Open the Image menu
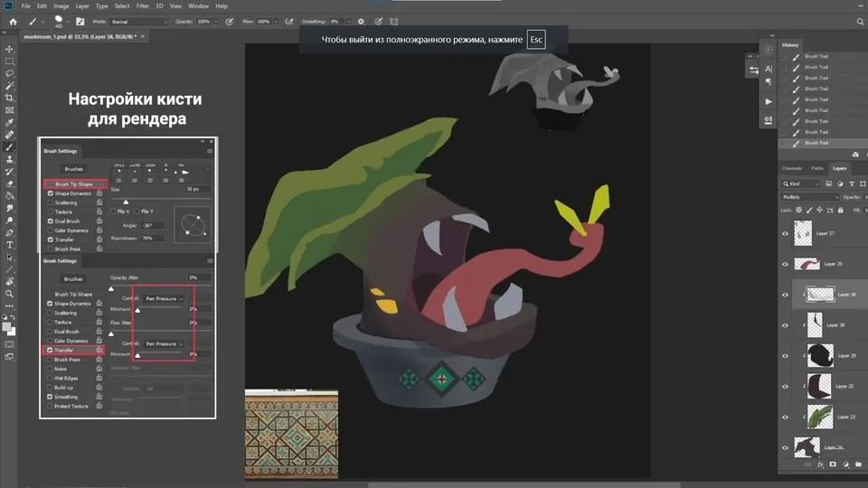This screenshot has height=488, width=868. [x=61, y=6]
